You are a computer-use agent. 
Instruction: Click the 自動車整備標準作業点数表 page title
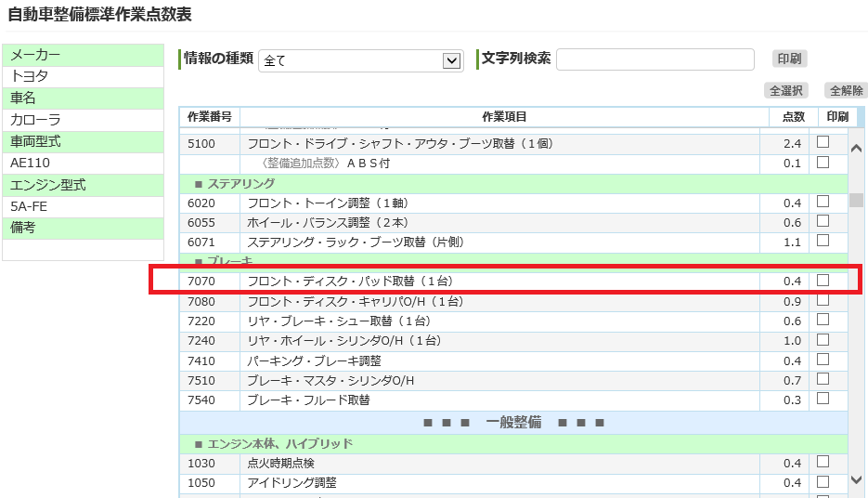pos(99,14)
